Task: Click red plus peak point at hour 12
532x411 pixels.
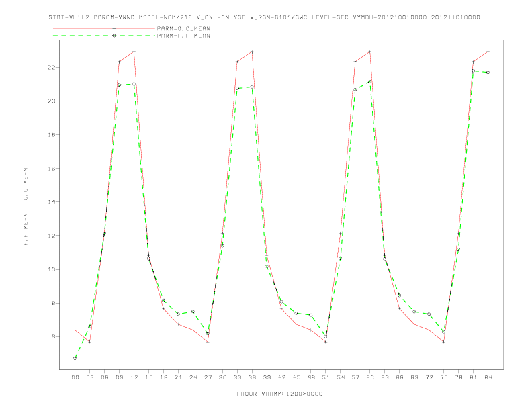Action: (x=134, y=52)
